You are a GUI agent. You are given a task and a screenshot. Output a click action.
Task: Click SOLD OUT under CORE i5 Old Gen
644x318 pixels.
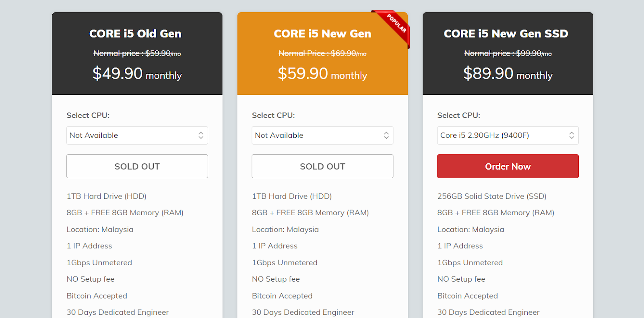point(137,166)
